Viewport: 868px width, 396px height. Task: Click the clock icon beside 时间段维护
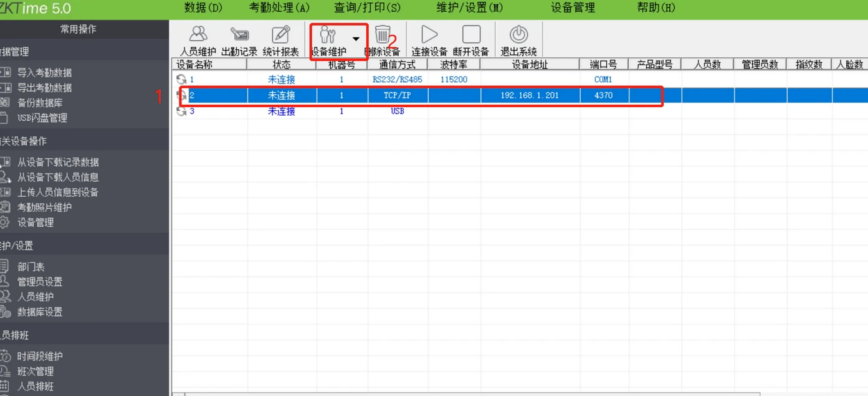coord(6,356)
